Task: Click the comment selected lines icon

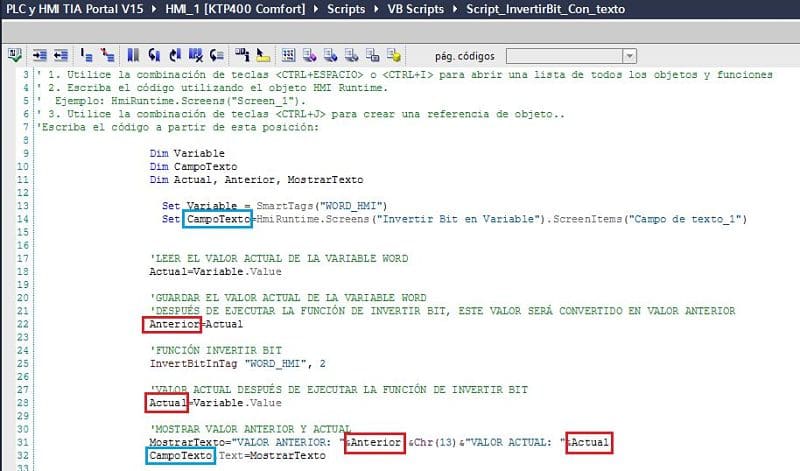Action: tap(86, 55)
